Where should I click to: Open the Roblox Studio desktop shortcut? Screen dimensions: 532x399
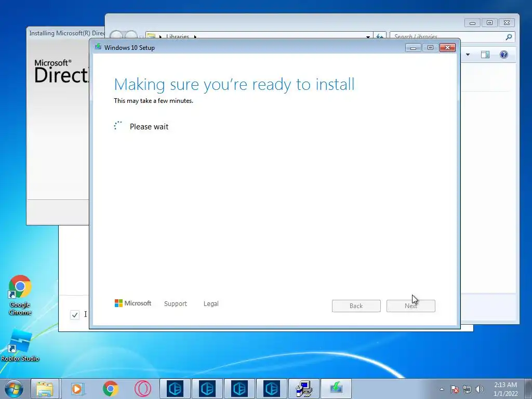pos(20,345)
